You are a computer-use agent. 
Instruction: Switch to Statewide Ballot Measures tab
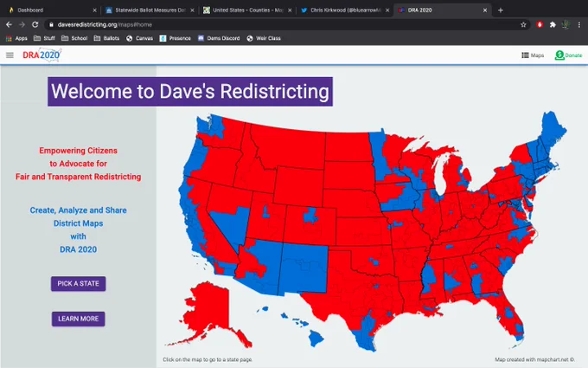coord(150,10)
